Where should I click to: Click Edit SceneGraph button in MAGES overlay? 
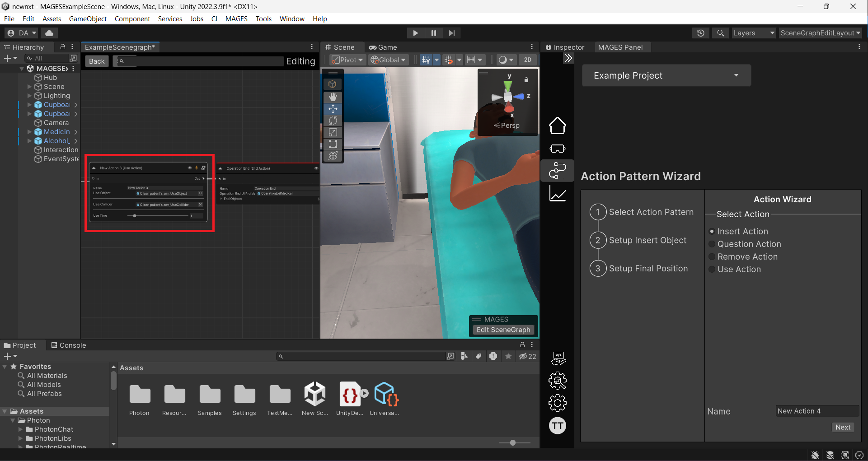pyautogui.click(x=503, y=330)
